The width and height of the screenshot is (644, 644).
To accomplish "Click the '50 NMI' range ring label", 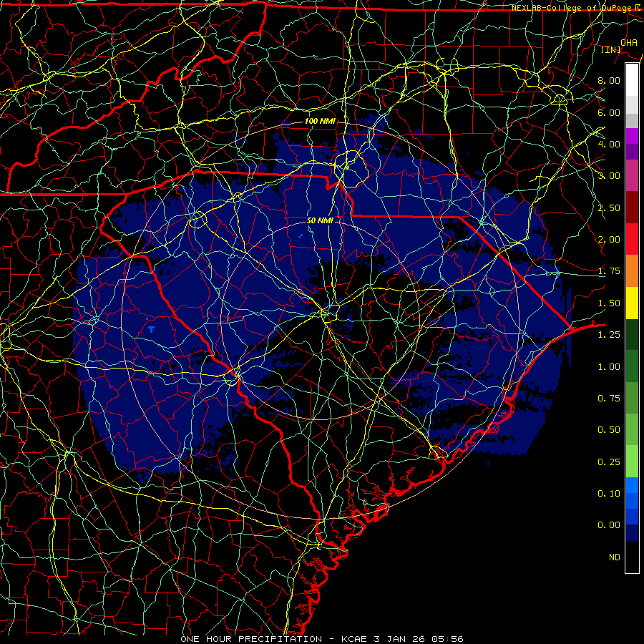I will (320, 220).
